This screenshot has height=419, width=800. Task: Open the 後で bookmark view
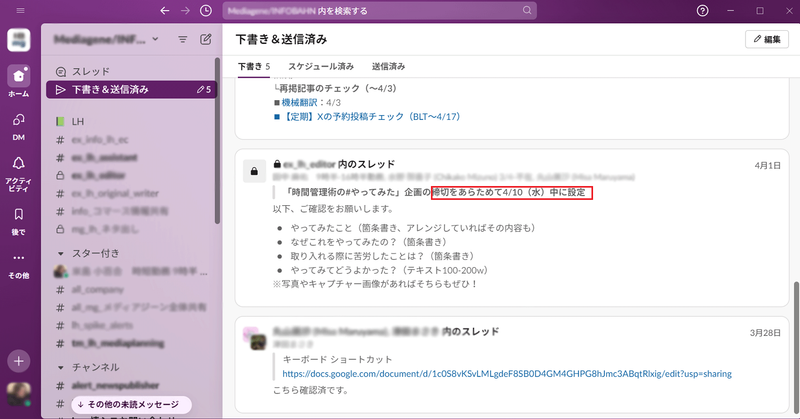click(18, 221)
